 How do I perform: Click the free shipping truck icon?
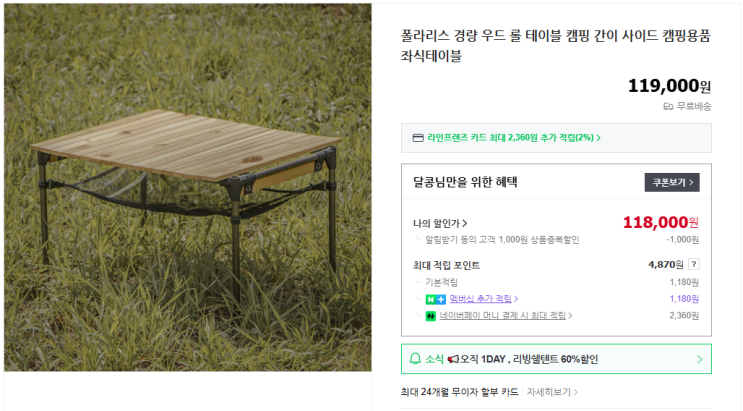click(668, 106)
